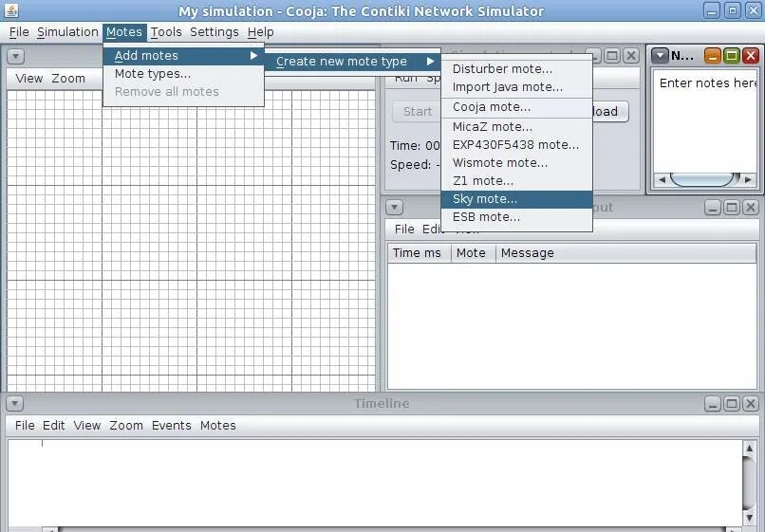Open Mote output panel dropdown arrow icon

click(x=394, y=208)
